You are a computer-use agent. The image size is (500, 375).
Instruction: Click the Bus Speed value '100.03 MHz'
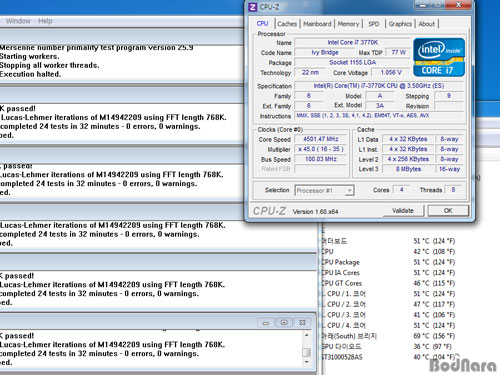pos(321,159)
